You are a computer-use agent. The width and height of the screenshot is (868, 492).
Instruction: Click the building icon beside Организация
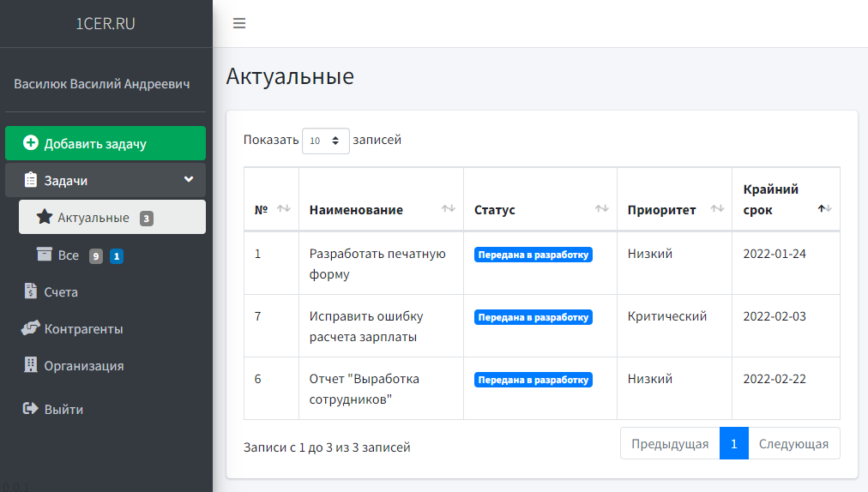tap(31, 365)
